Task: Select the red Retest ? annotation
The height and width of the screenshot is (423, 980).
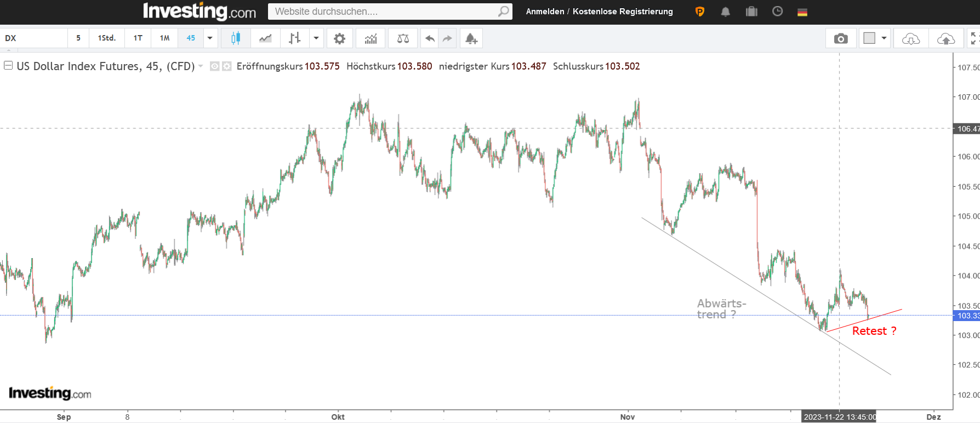Action: click(x=874, y=331)
